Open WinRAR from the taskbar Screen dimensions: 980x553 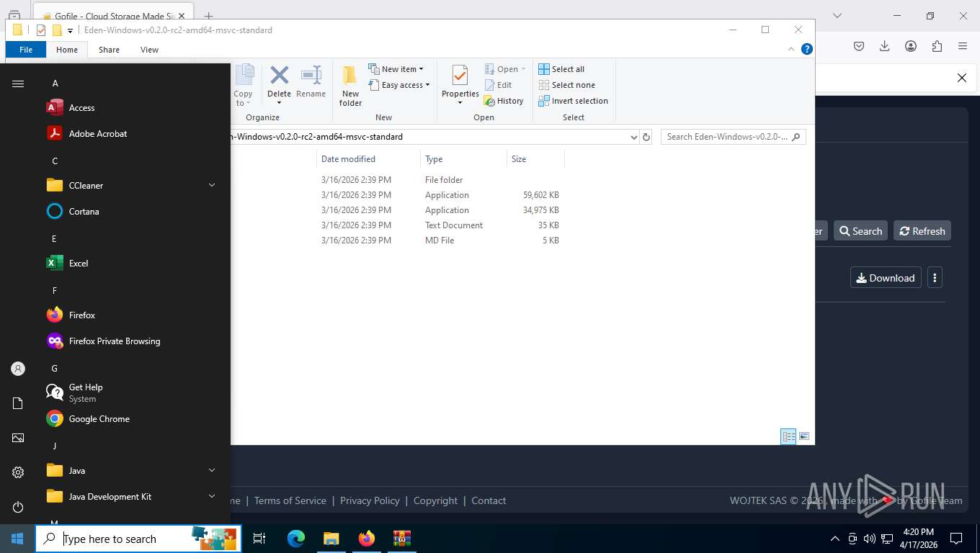401,539
